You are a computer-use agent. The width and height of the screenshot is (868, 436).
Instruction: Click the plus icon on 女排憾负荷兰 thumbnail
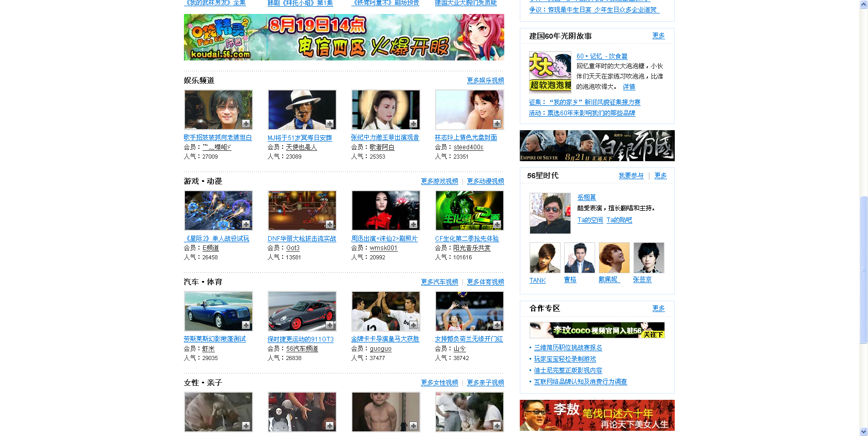pos(497,325)
